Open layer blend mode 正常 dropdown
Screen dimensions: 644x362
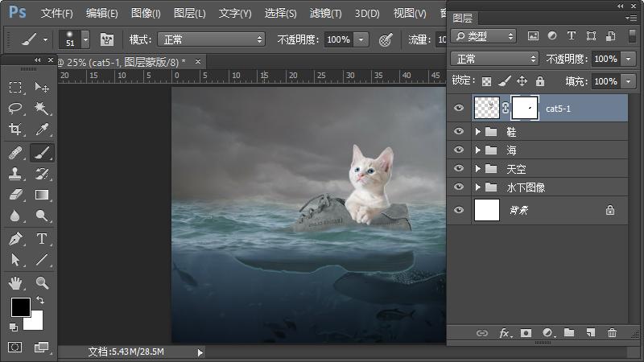[x=494, y=59]
